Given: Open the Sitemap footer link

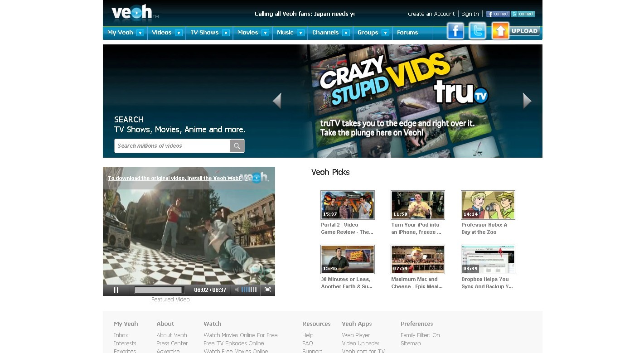Looking at the screenshot, I should pyautogui.click(x=411, y=343).
